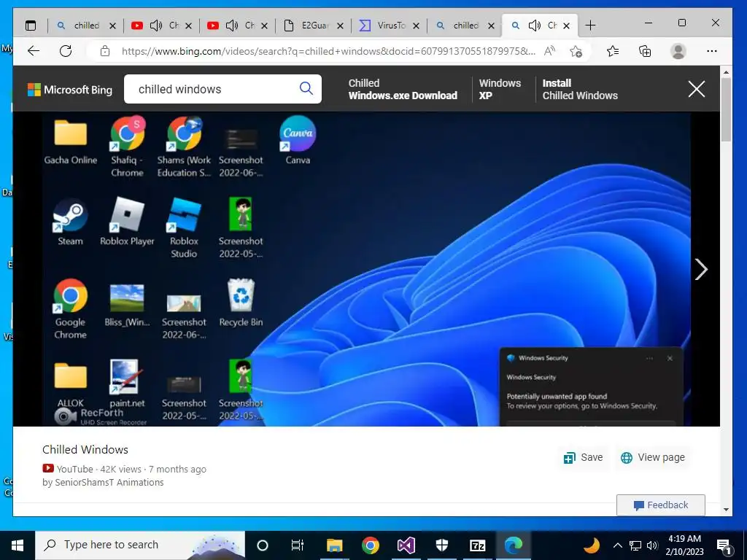Screen dimensions: 747x560
Task: Open the network icon in tray
Action: coord(635,545)
